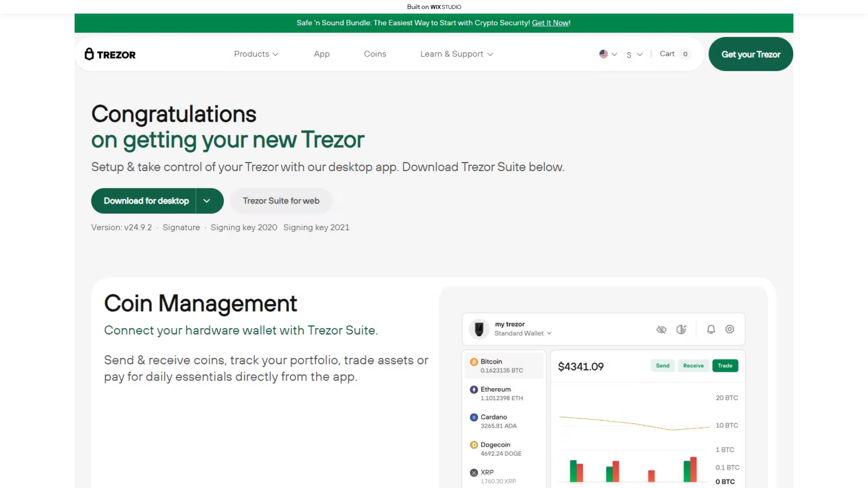Toggle balance visibility with the eye icon
This screenshot has height=488, width=868.
pyautogui.click(x=661, y=329)
